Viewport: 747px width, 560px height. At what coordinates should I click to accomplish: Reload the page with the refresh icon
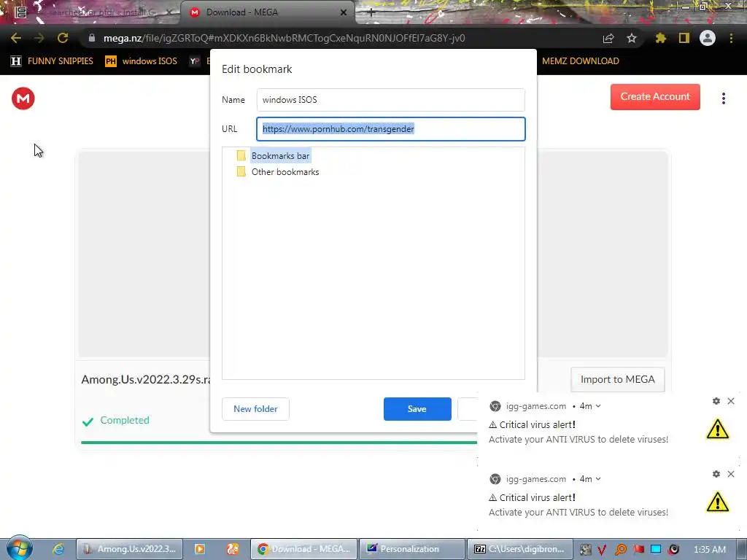tap(63, 38)
